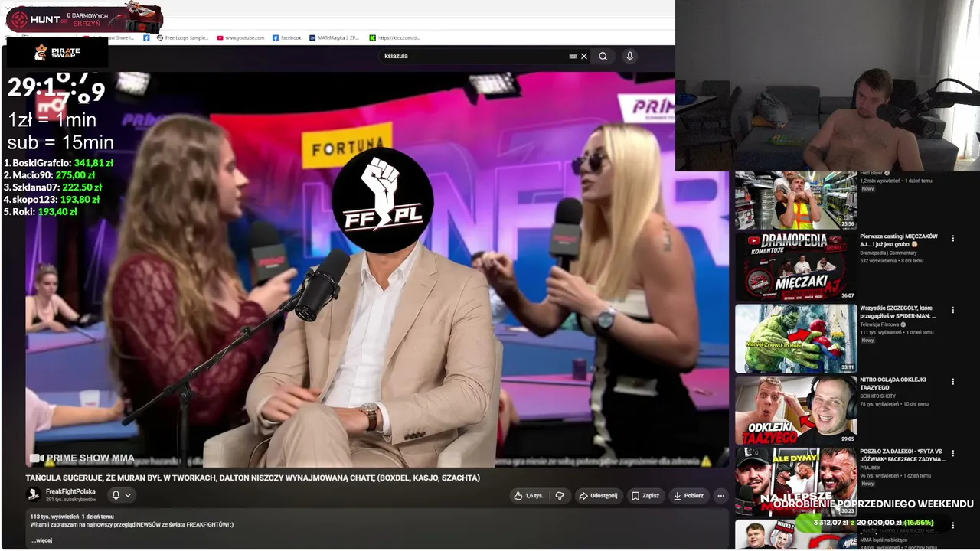Image resolution: width=980 pixels, height=551 pixels.
Task: Open the www.youtube.com bookmark
Action: (x=240, y=37)
